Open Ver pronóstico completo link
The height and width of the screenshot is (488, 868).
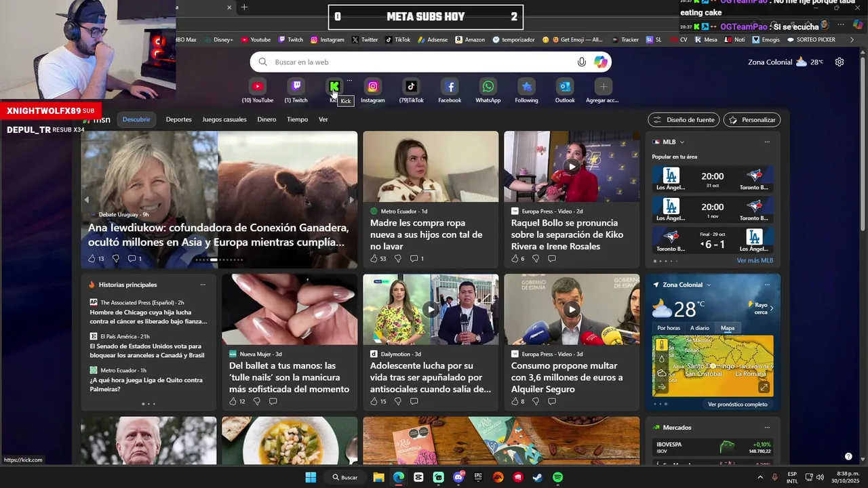pyautogui.click(x=738, y=405)
